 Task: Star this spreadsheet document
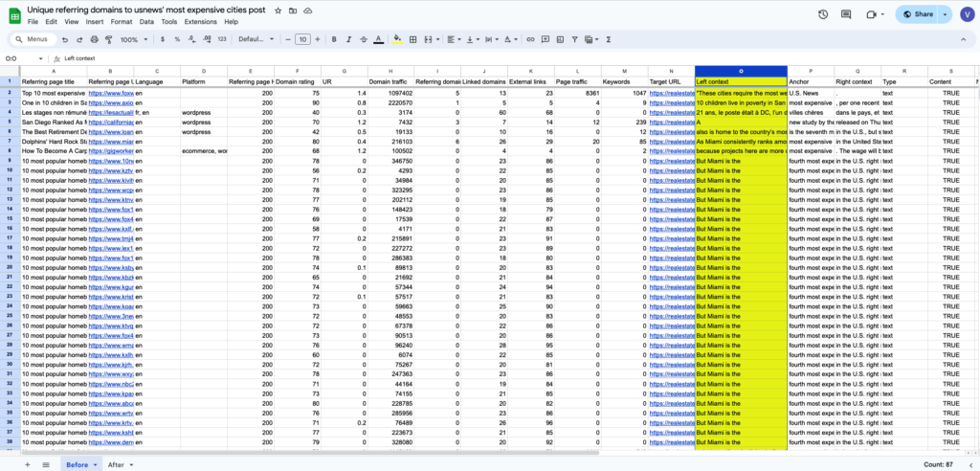tap(278, 9)
